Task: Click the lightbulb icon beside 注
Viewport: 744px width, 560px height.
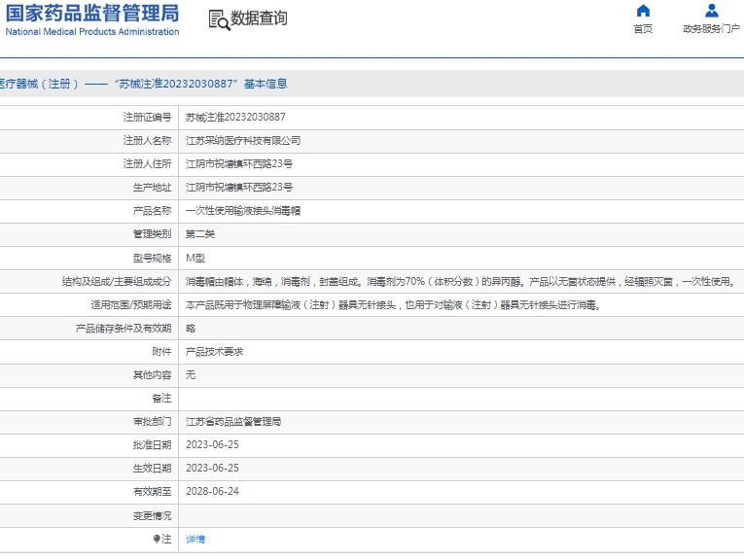Action: (157, 539)
